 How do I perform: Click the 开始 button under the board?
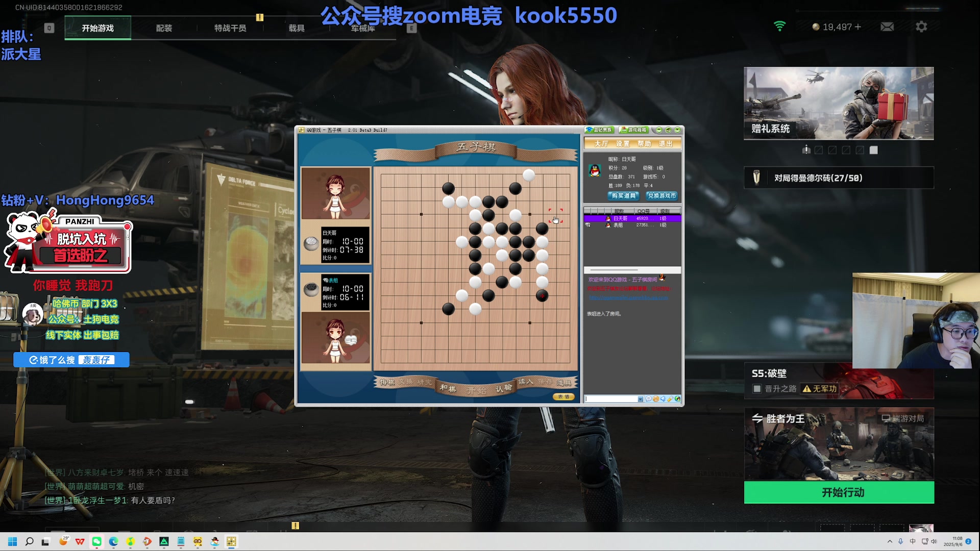(476, 391)
